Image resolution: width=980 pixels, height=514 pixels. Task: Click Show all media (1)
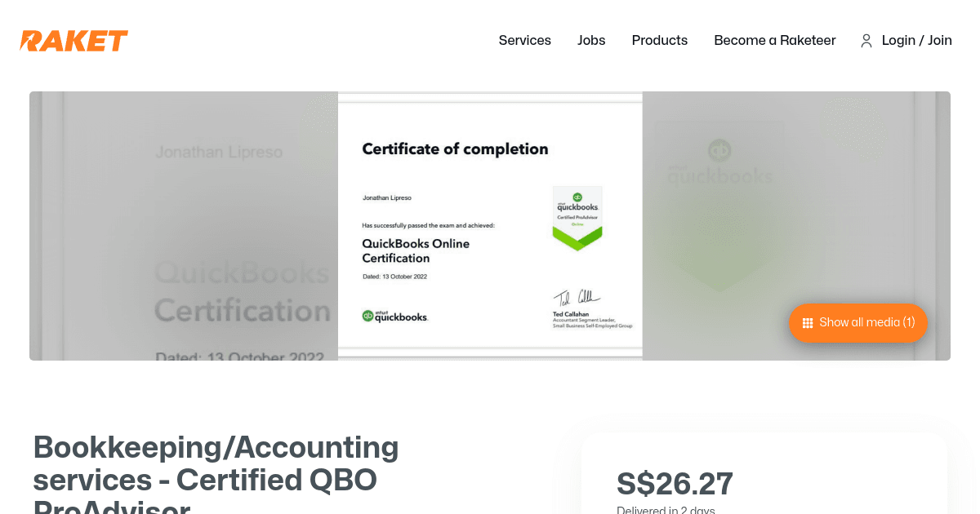857,322
